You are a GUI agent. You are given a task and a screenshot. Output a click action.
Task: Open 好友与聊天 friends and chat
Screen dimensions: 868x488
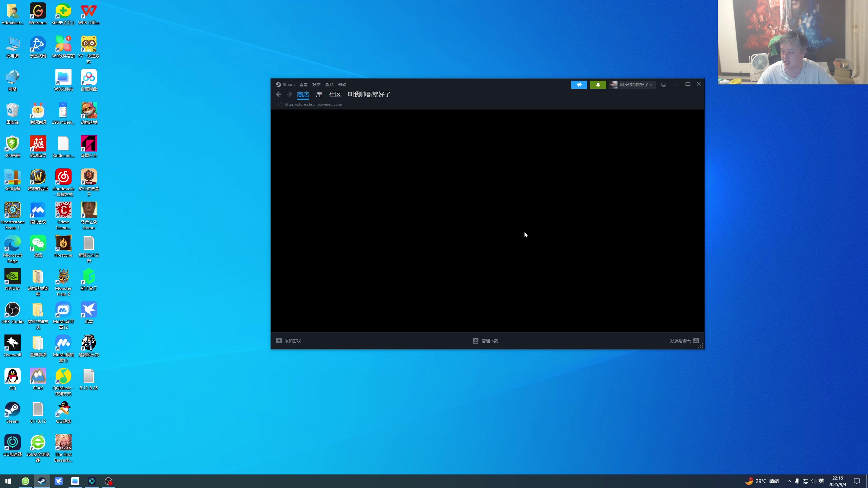click(684, 341)
